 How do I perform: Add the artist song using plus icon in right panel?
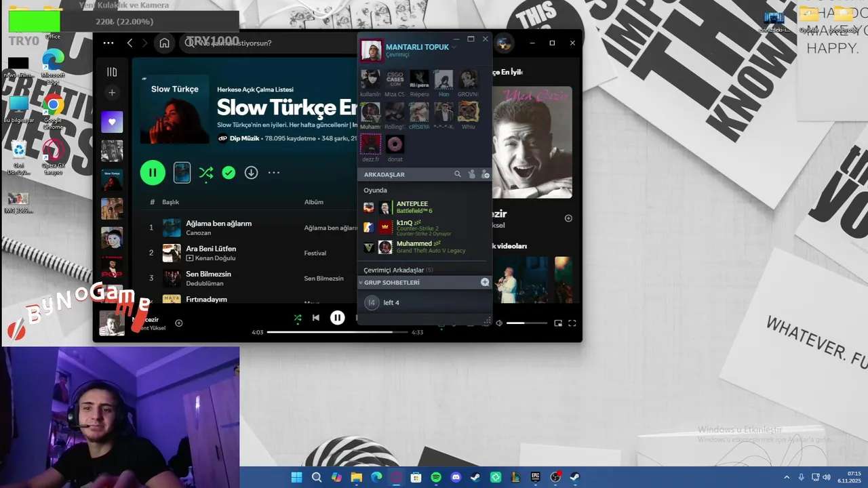pyautogui.click(x=568, y=218)
